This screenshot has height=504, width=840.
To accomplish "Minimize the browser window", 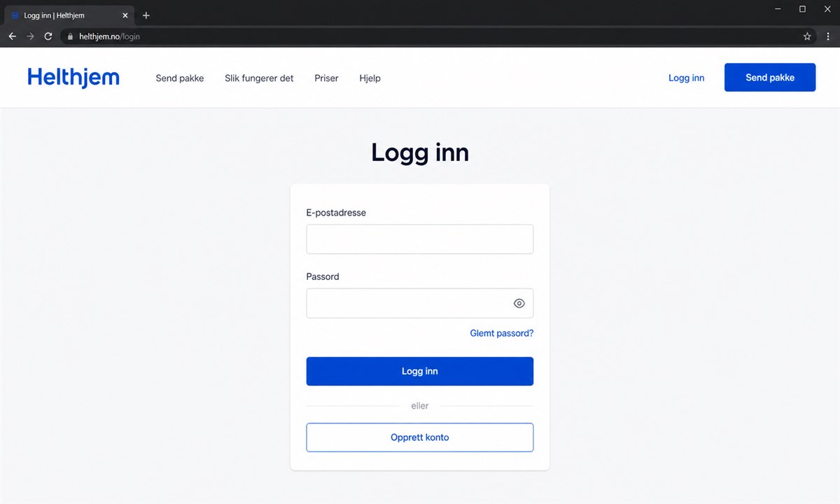I will pos(778,9).
